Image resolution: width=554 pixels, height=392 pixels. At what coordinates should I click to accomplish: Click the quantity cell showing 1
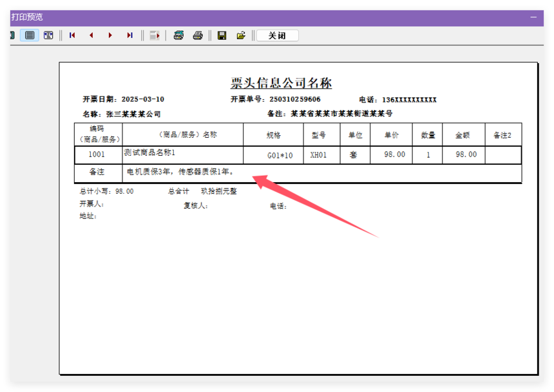428,155
